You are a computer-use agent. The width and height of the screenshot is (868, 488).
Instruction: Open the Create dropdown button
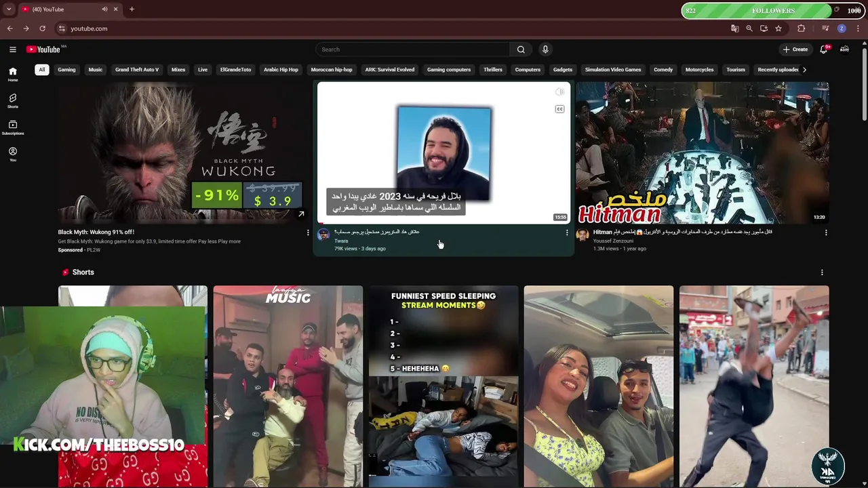pyautogui.click(x=795, y=49)
